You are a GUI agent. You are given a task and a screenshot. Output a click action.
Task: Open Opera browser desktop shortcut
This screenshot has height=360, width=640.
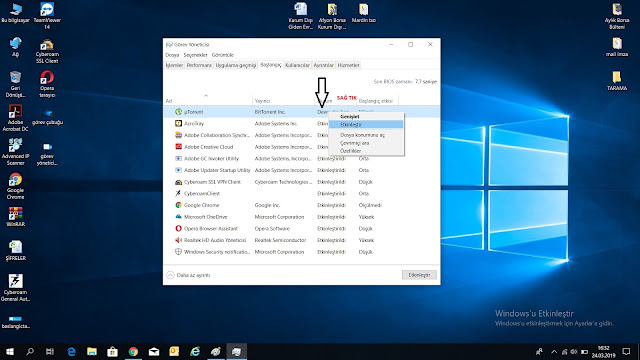(47, 84)
